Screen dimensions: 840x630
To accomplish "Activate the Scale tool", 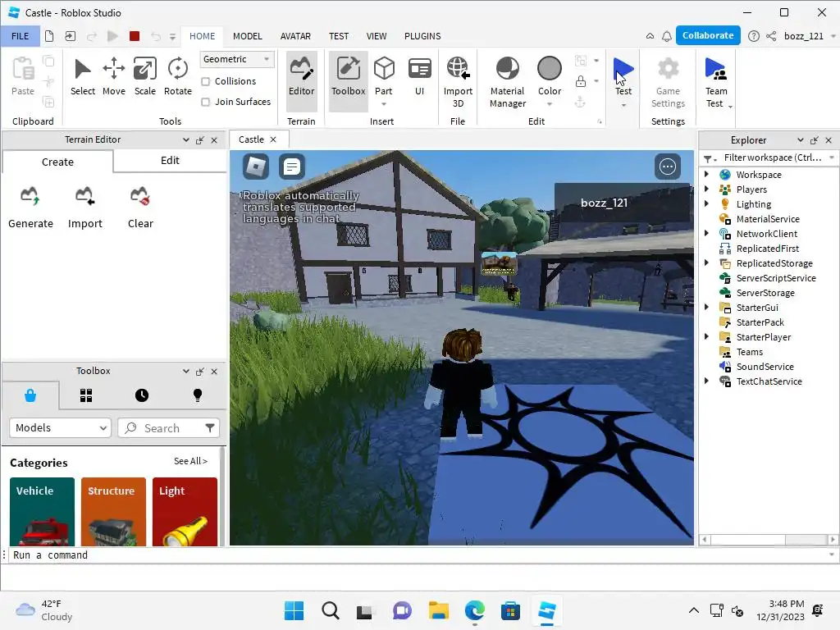I will [144, 77].
